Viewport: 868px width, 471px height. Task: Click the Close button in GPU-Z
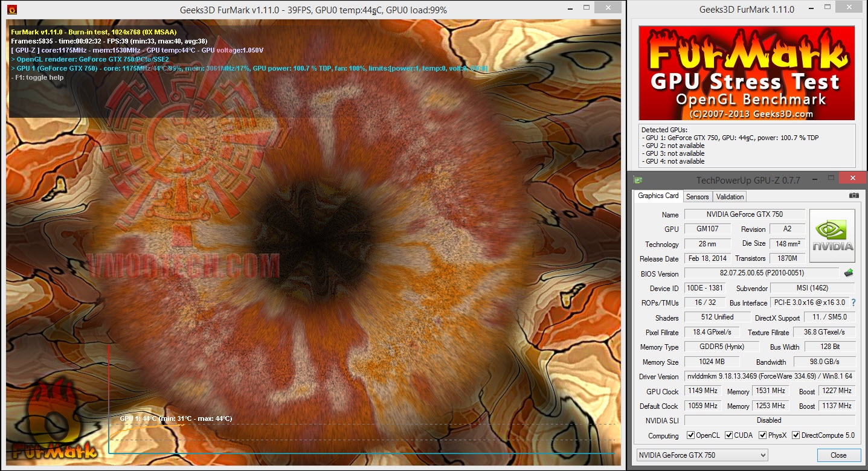coord(838,455)
